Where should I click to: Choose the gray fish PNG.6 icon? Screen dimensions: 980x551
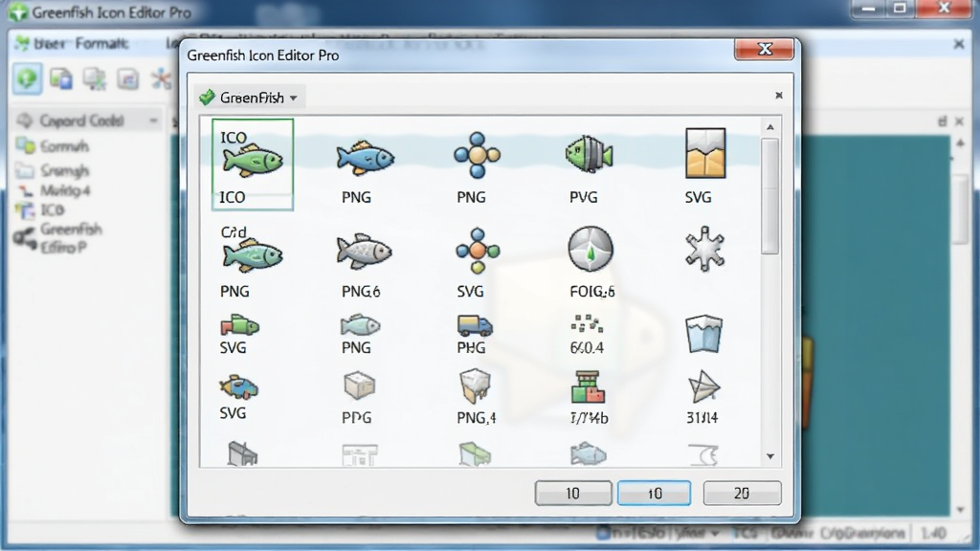[x=364, y=252]
